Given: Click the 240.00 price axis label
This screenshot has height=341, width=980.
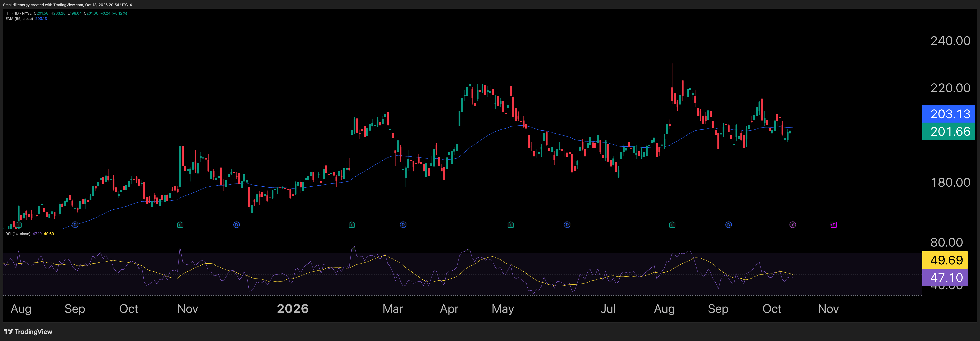Looking at the screenshot, I should (x=950, y=41).
